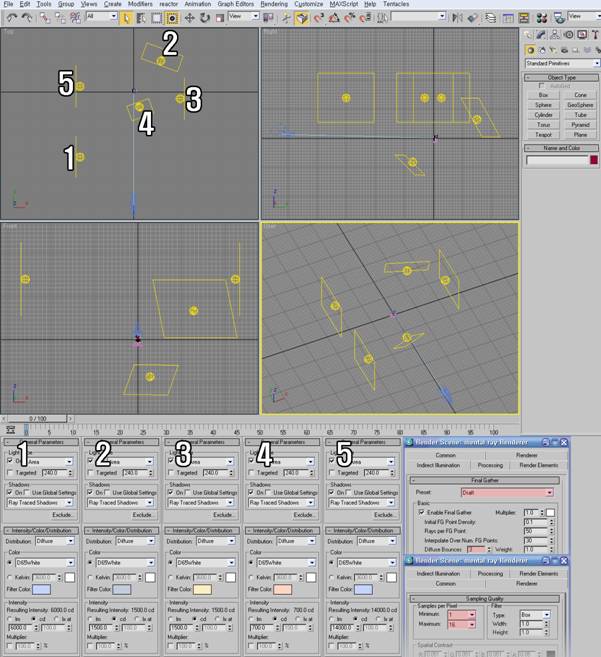Viewport: 601px width, 657px height.
Task: Select the Lights category icon in Create panel
Action: (553, 50)
